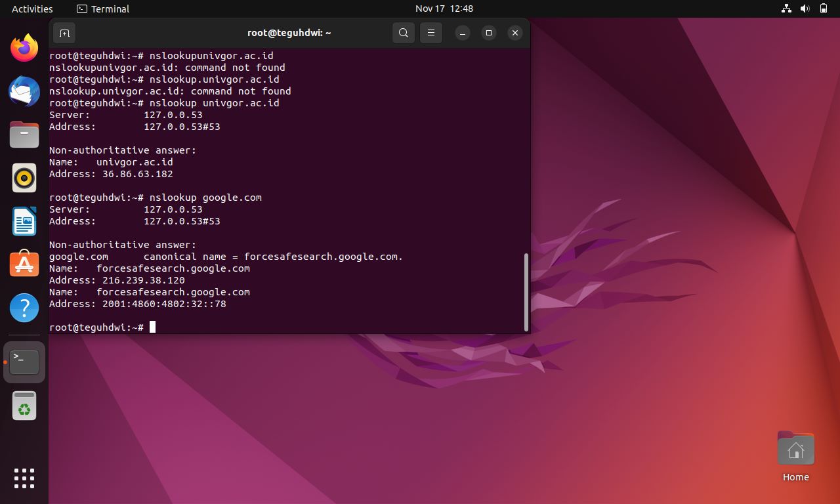Click the IP address 36.86.63.182

pos(138,174)
